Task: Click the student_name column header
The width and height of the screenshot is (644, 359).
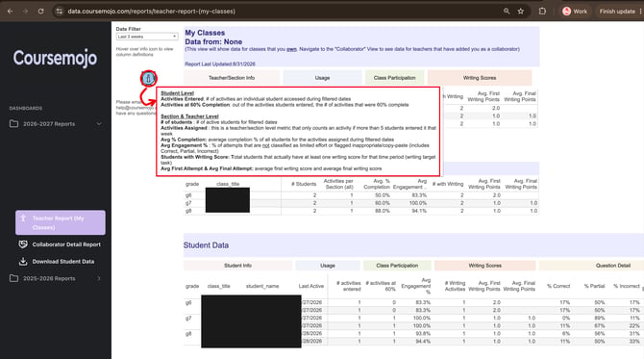Action: [x=262, y=286]
